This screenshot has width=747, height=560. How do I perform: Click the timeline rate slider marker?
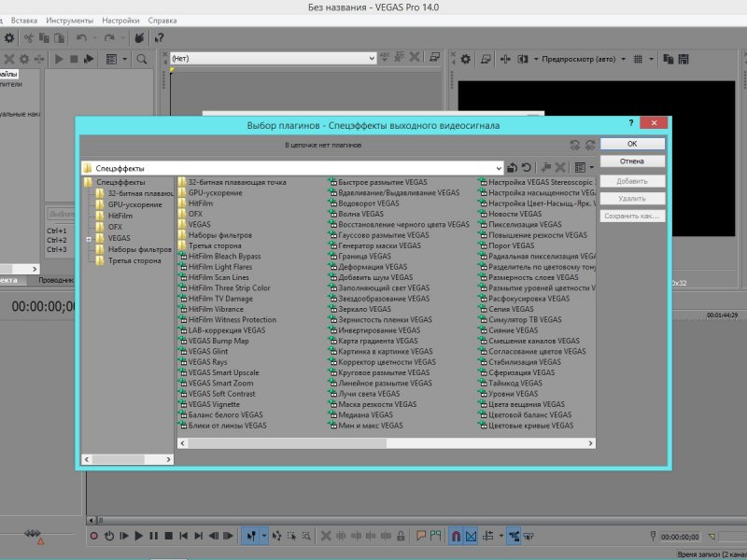pyautogui.click(x=41, y=541)
